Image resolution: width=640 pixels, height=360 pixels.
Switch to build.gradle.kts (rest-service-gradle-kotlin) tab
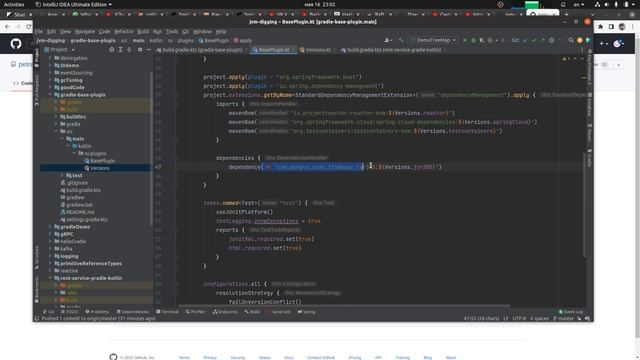[x=391, y=50]
